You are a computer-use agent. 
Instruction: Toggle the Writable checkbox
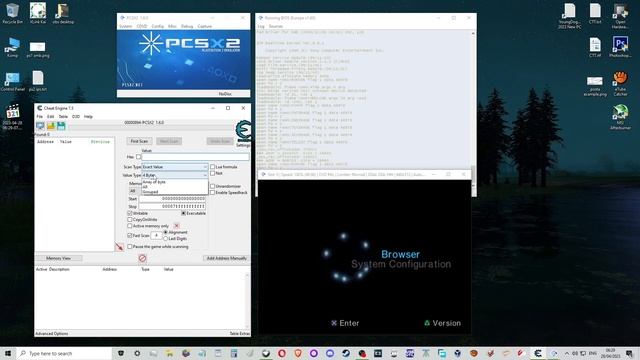[130, 213]
